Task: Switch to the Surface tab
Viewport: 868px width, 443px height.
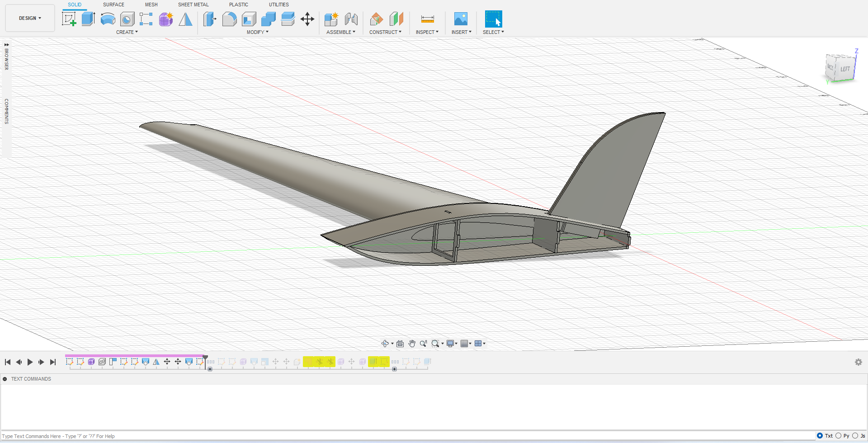Action: click(x=113, y=5)
